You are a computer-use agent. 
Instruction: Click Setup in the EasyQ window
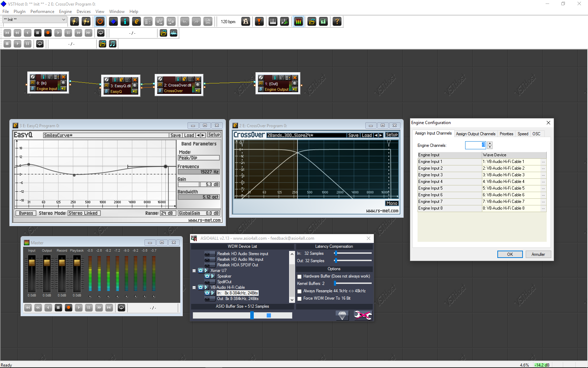click(x=214, y=135)
